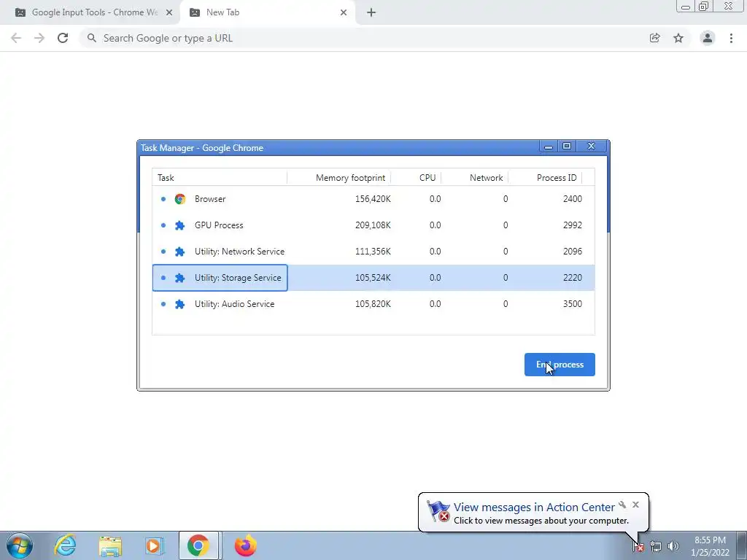
Task: Open the Windows Start menu
Action: [20, 545]
